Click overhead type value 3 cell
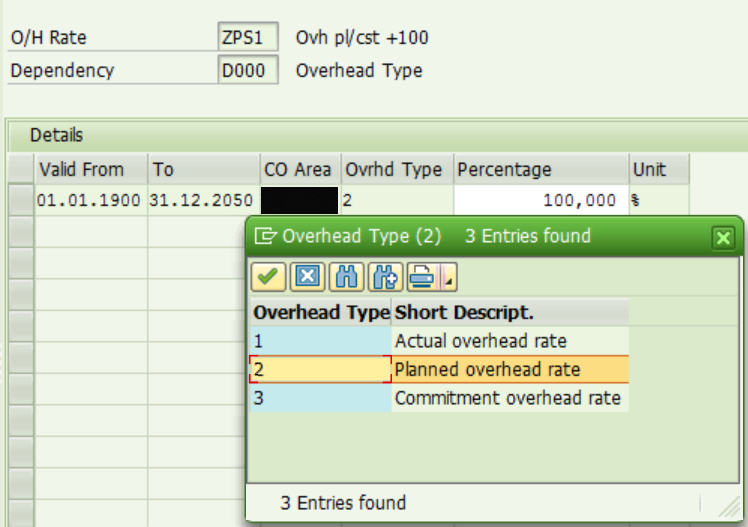This screenshot has height=527, width=748. [x=321, y=398]
